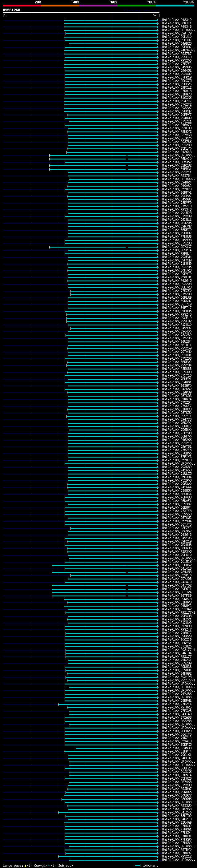Click the UniRef100_C5Y3X7 hit label
This screenshot has width=197, height=868.
177,247
